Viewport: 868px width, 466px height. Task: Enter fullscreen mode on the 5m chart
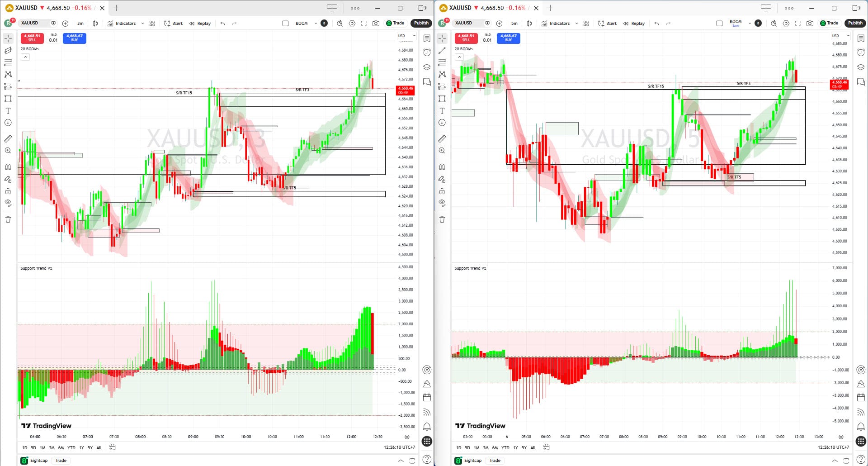797,23
